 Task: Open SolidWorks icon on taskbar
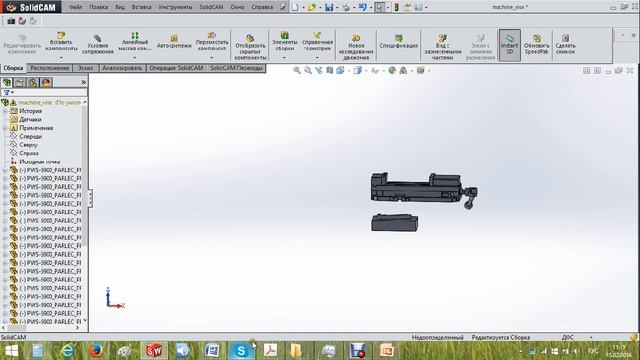(154, 351)
